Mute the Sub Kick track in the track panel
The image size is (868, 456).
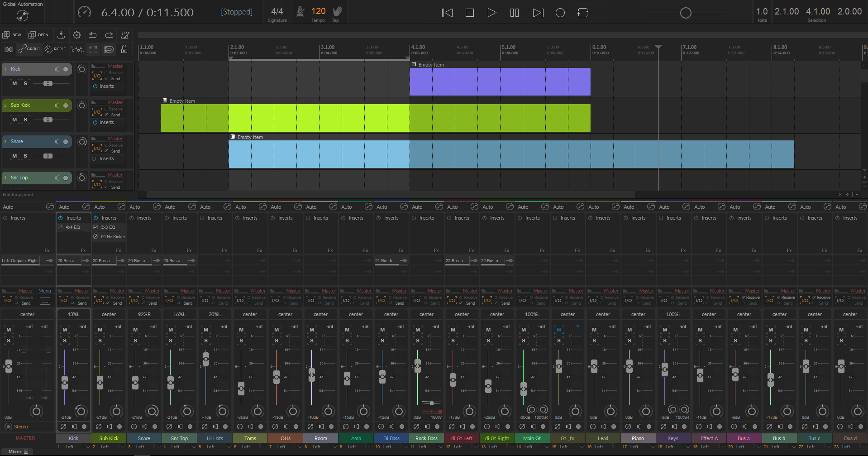click(x=14, y=120)
